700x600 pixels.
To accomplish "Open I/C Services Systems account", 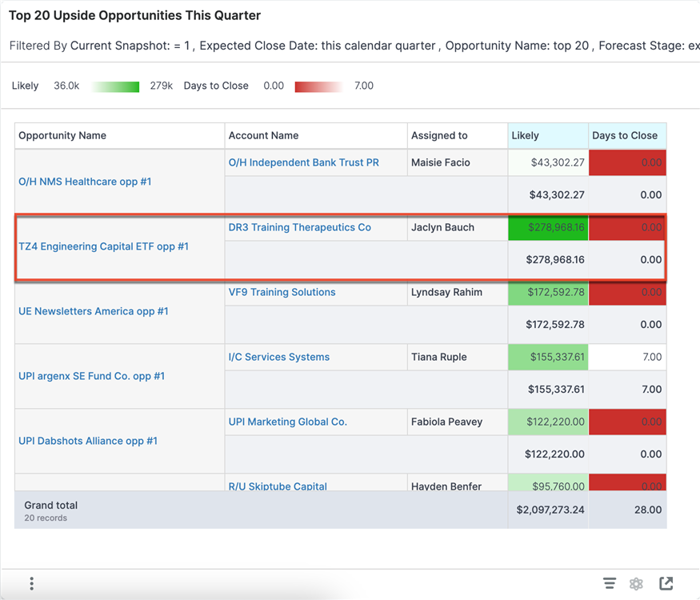I will pyautogui.click(x=278, y=357).
